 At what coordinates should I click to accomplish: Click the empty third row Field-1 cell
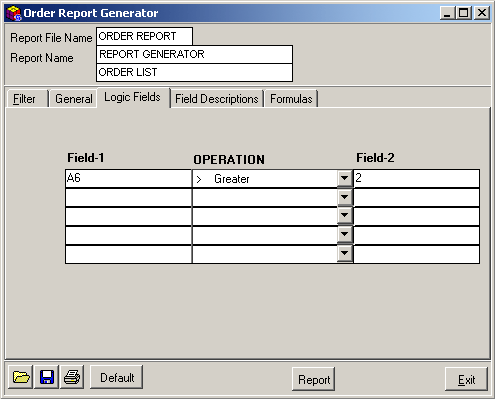pos(128,216)
